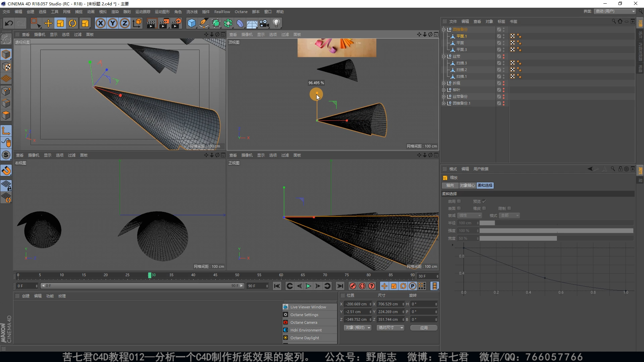The width and height of the screenshot is (644, 362).
Task: Render to Picture Viewer
Action: pos(164,23)
